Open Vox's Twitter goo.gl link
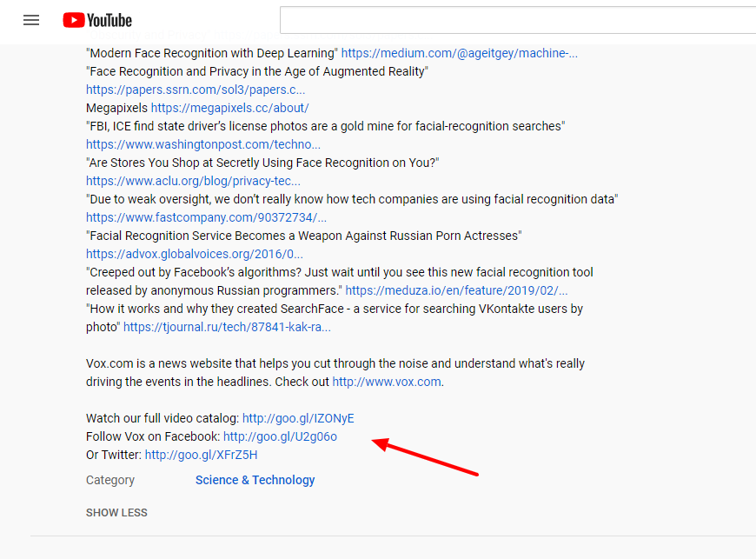 coord(201,454)
